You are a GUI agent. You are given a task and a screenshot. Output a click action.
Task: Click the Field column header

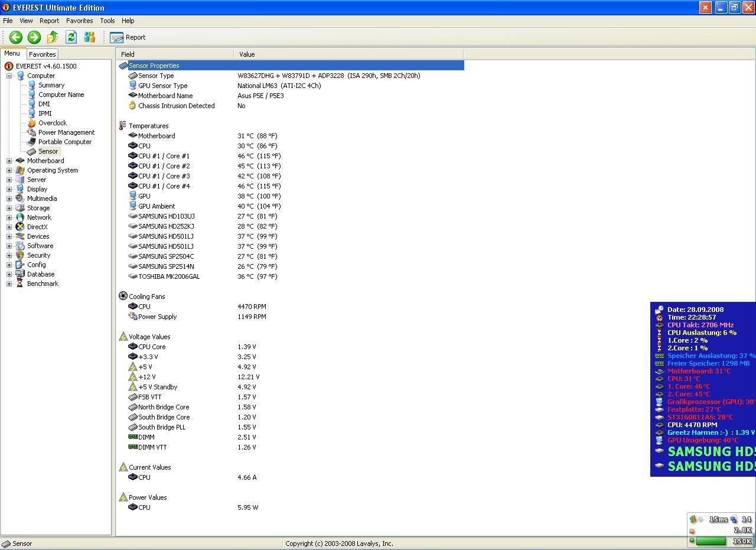tap(175, 54)
